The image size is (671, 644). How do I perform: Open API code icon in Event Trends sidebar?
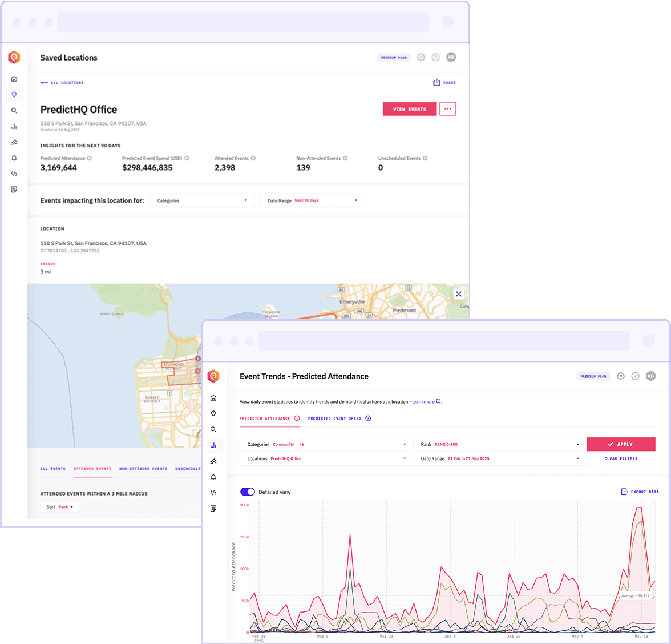(x=213, y=492)
